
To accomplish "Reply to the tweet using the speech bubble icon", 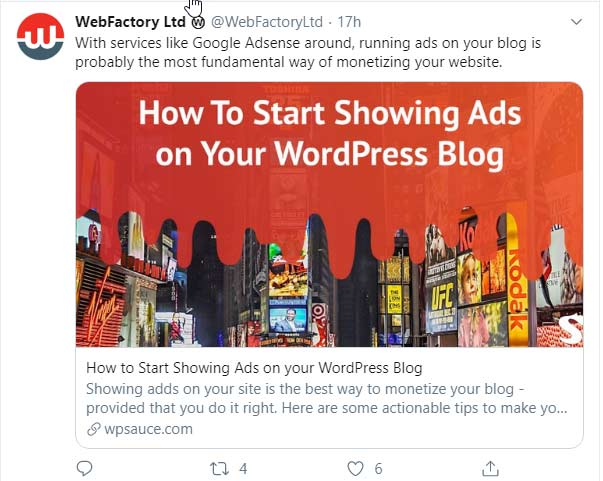I will pyautogui.click(x=84, y=468).
